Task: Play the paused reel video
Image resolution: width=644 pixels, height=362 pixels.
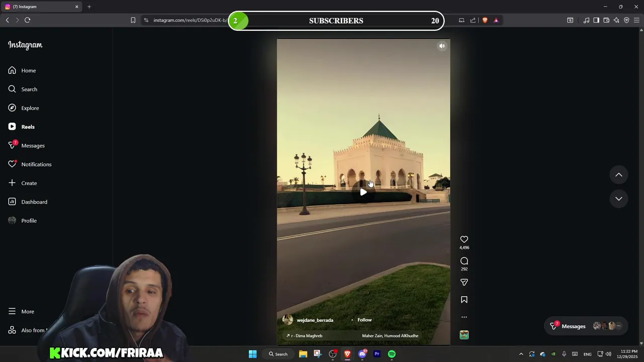Action: (x=363, y=192)
